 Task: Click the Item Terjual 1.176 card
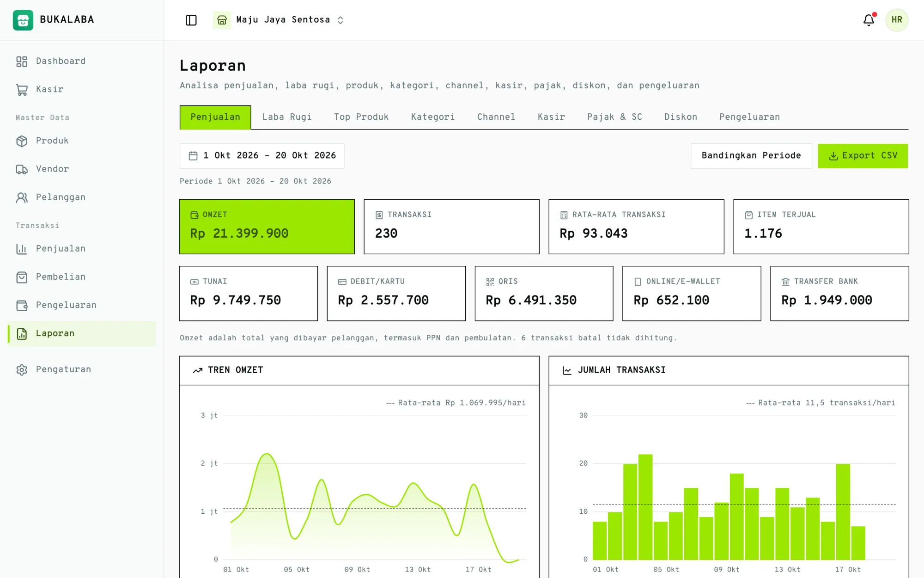821,227
